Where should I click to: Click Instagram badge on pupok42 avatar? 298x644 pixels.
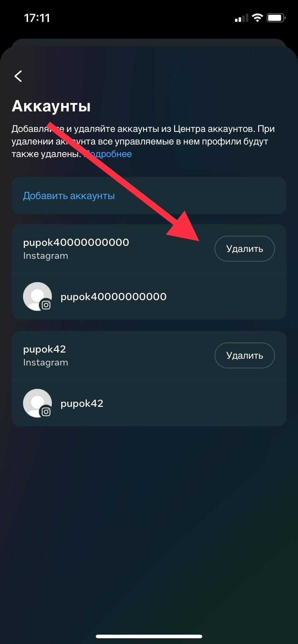click(x=46, y=412)
